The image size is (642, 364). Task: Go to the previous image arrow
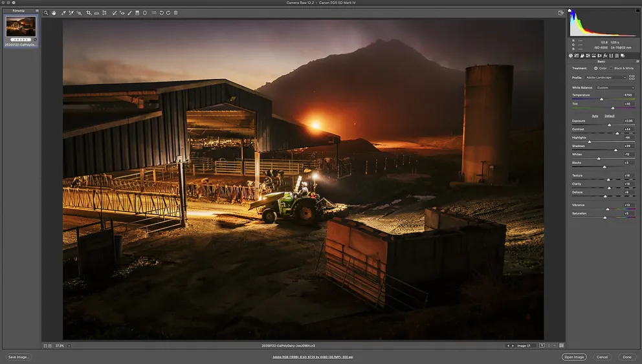tap(508, 346)
